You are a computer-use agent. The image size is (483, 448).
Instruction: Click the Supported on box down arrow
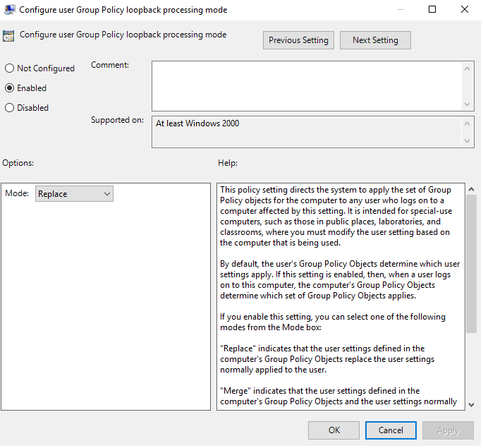click(468, 141)
